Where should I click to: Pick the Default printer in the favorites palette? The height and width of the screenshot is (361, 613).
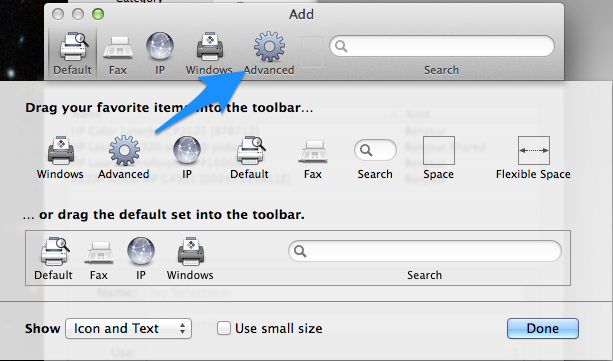point(249,157)
